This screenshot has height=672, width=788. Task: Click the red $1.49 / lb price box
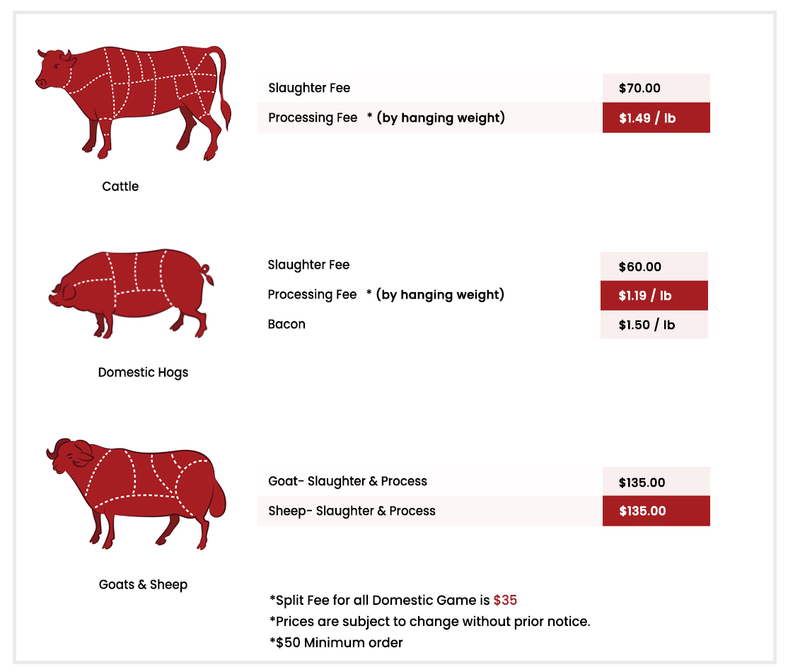pos(656,117)
